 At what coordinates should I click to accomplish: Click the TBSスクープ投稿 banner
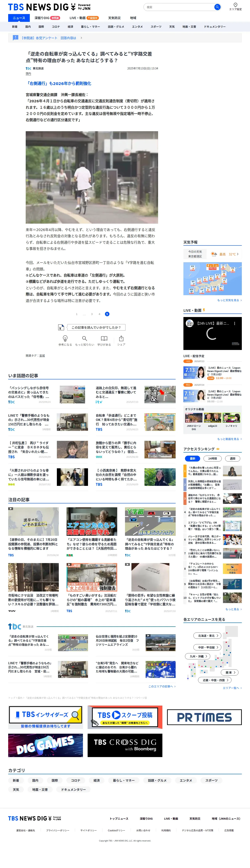[x=125, y=717]
